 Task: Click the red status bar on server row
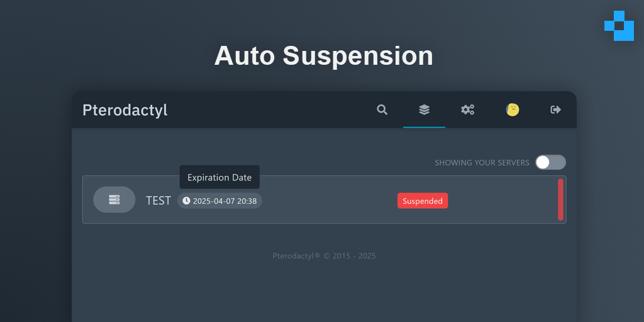tap(560, 199)
